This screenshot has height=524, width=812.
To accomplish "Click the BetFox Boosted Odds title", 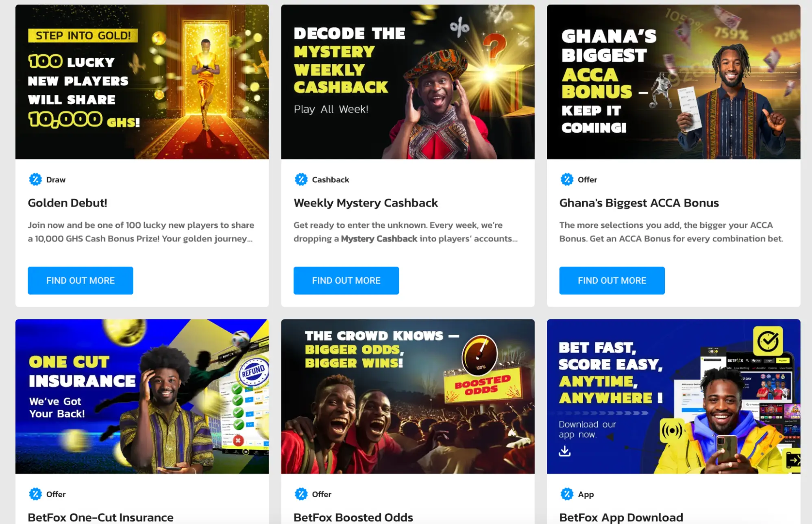I will (x=353, y=517).
